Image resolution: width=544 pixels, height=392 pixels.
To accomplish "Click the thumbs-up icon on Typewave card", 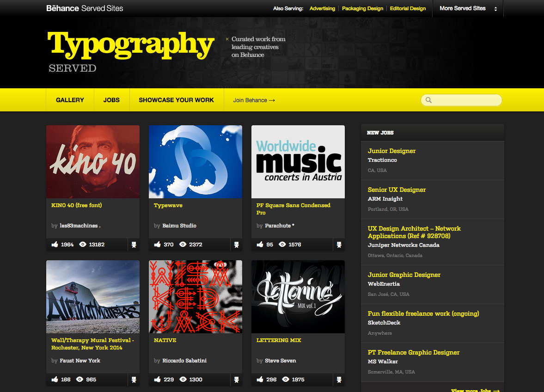I will (x=158, y=245).
